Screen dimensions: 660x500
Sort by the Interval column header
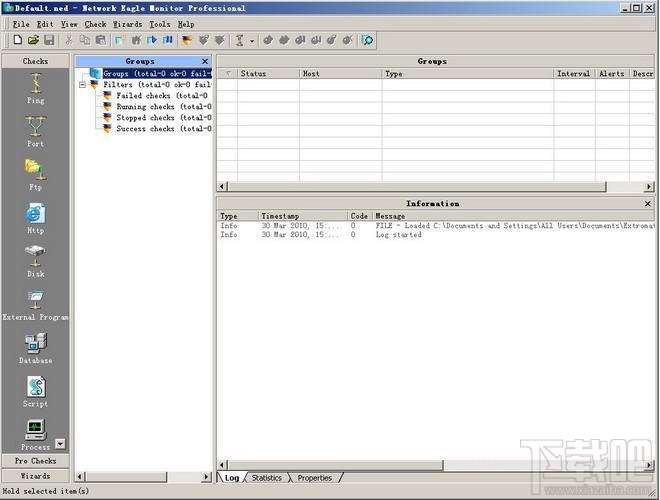574,74
